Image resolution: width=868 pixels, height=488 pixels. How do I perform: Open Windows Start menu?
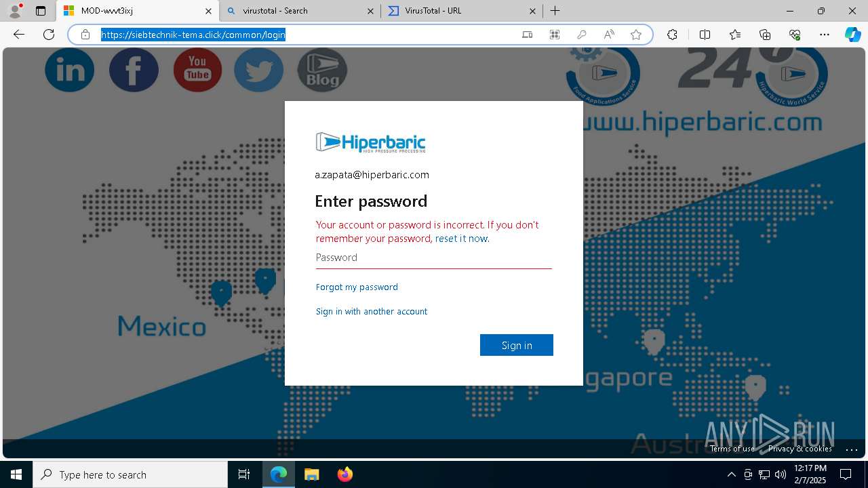click(16, 474)
